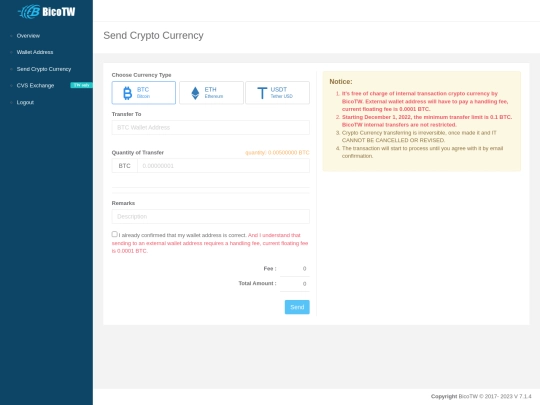Click the BTC unit label beside quantity
Image resolution: width=540 pixels, height=405 pixels.
coord(124,166)
